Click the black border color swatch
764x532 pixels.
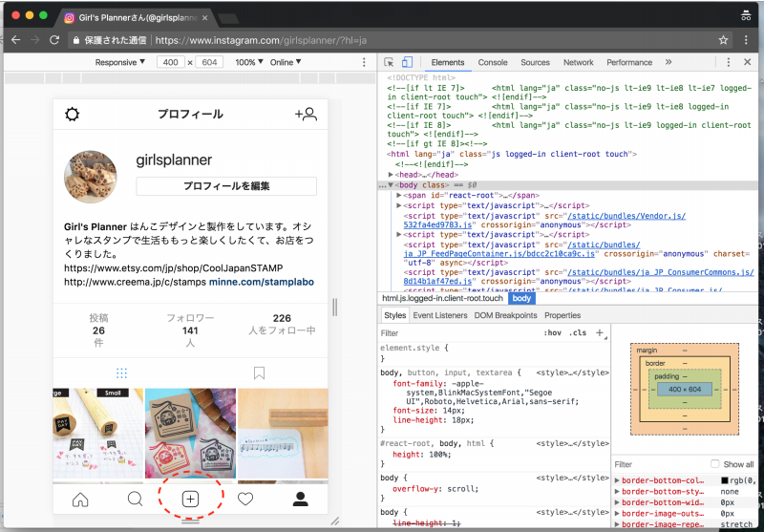pyautogui.click(x=725, y=480)
